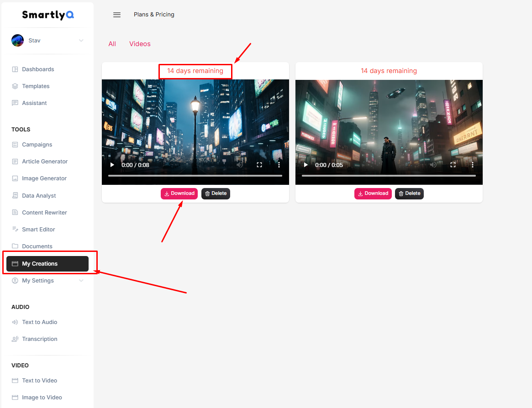Click the '0:00 / 0:08' time label
This screenshot has height=408, width=532.
[135, 165]
